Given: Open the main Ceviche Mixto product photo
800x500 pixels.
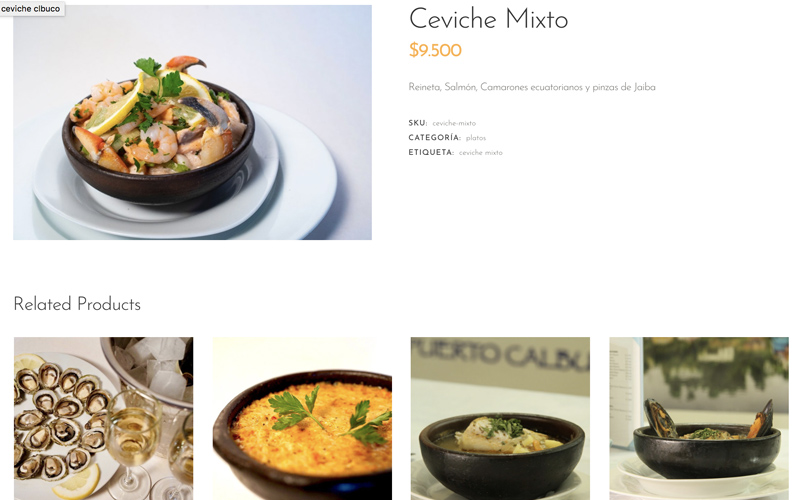Looking at the screenshot, I should click(x=192, y=122).
